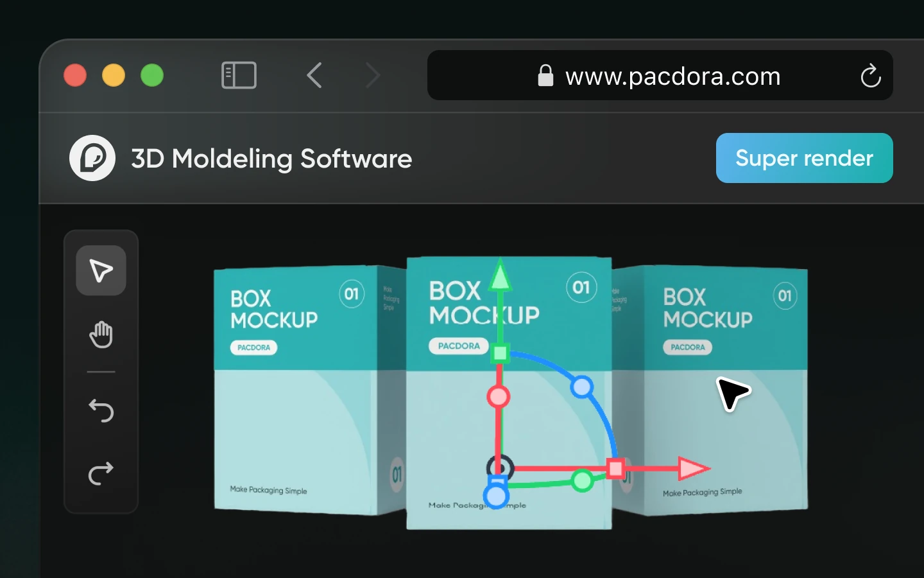Click the redo icon
Image resolution: width=924 pixels, height=578 pixels.
101,475
